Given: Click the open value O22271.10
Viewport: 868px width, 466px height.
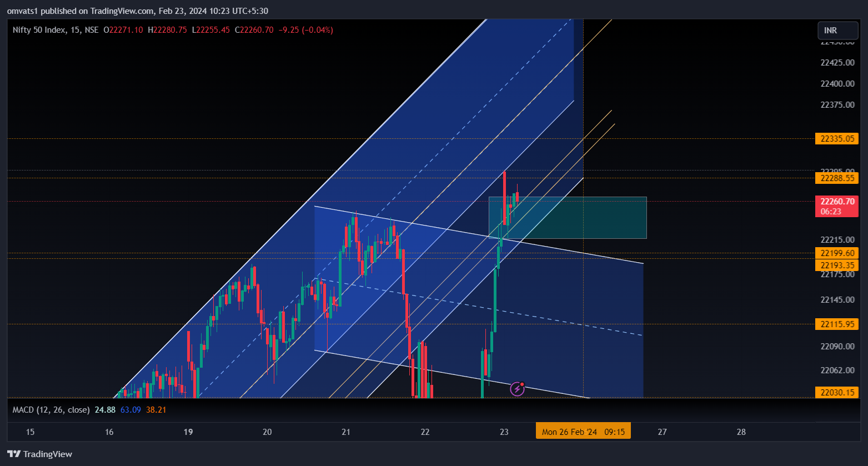Looking at the screenshot, I should click(x=123, y=30).
